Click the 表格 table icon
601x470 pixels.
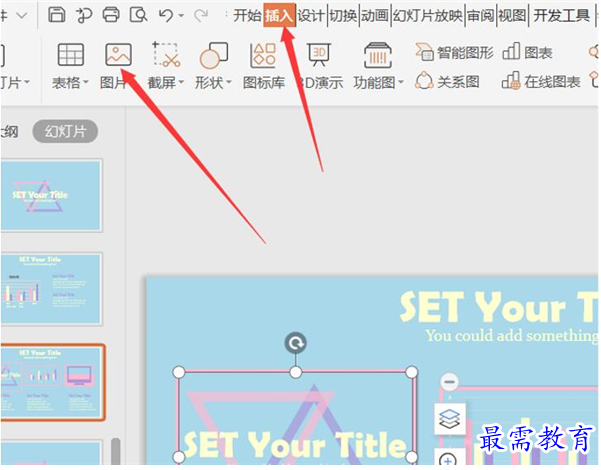[x=71, y=54]
